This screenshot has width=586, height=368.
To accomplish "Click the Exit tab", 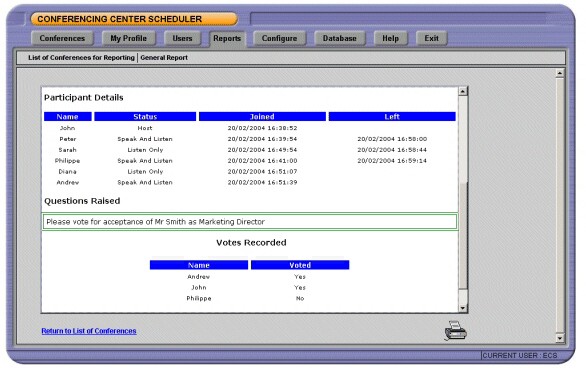I will point(431,38).
